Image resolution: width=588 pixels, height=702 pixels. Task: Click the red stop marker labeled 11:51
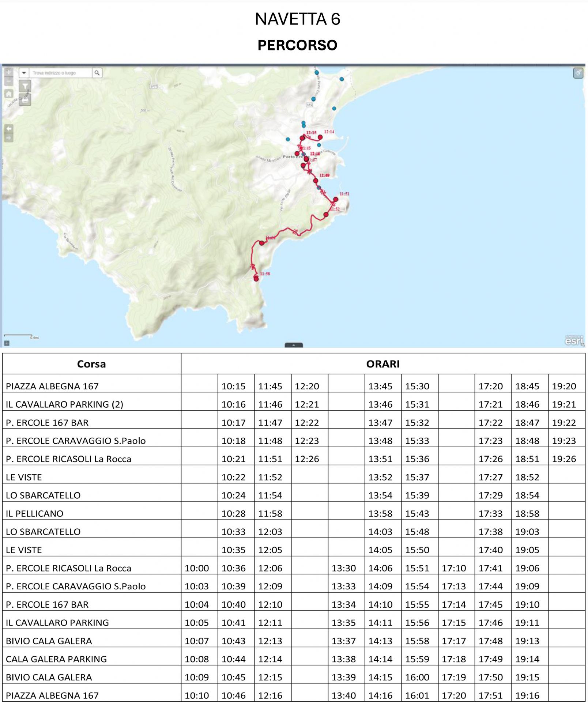coord(336,199)
